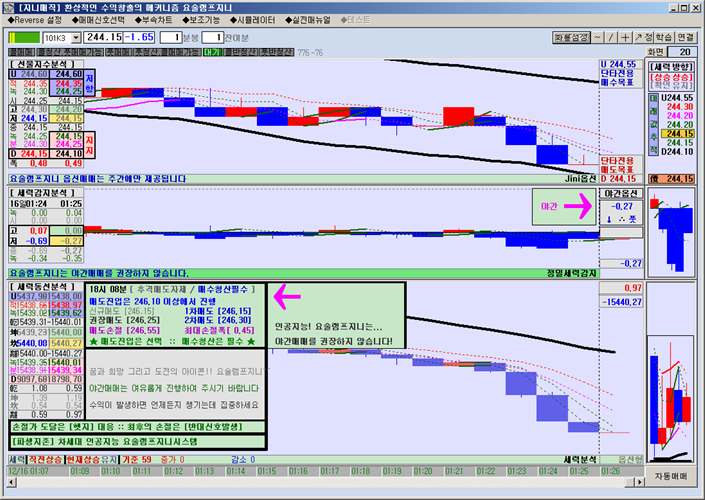Screen dimensions: 705x500
Task: Expand the 101K3 symbol dropdown
Action: coord(76,38)
